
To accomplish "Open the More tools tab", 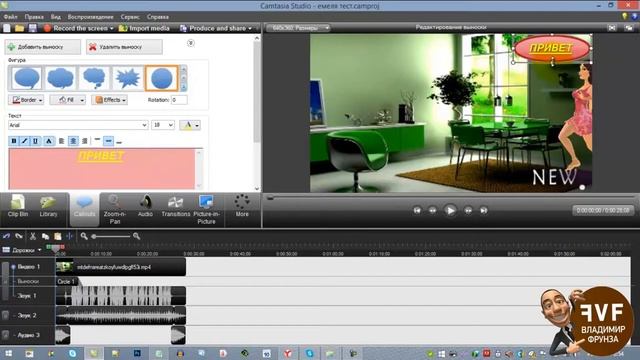I will (242, 206).
